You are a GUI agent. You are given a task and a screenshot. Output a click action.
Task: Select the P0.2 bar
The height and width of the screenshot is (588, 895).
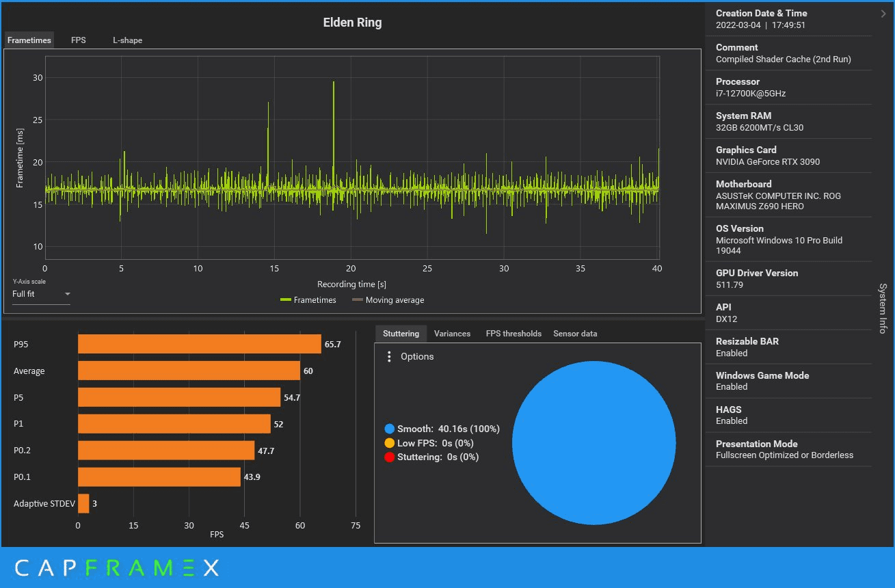(x=166, y=450)
